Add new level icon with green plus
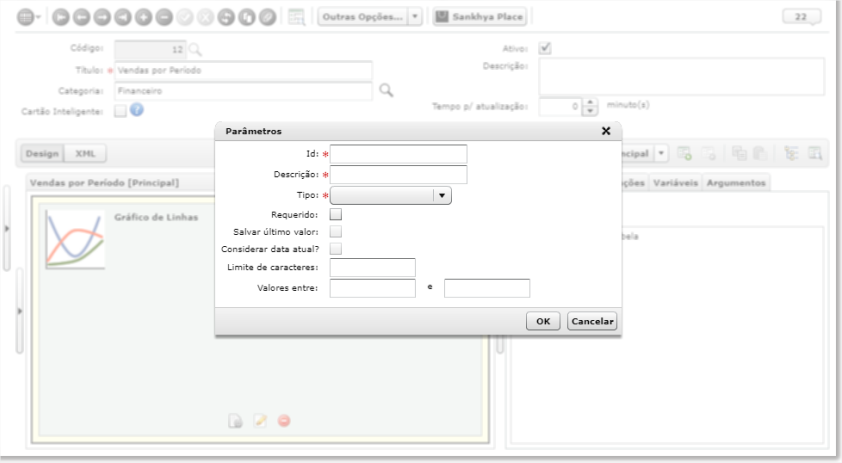This screenshot has width=842, height=463. point(684,154)
